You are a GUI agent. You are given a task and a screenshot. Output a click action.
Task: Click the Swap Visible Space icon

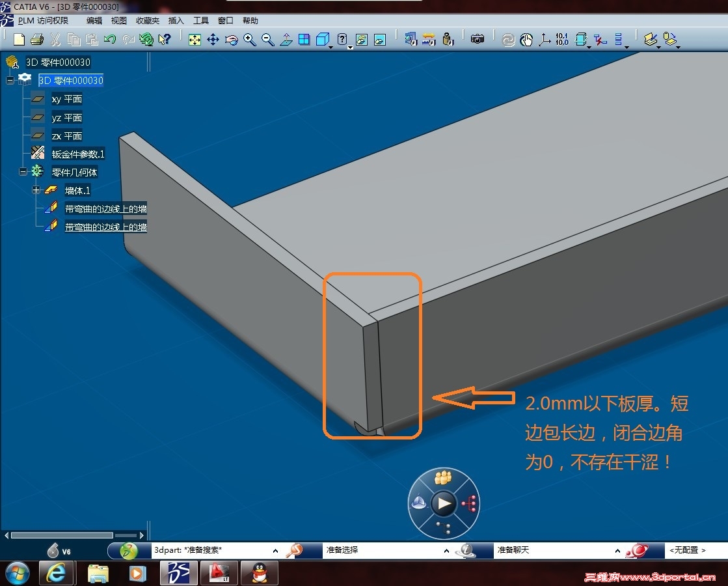380,40
